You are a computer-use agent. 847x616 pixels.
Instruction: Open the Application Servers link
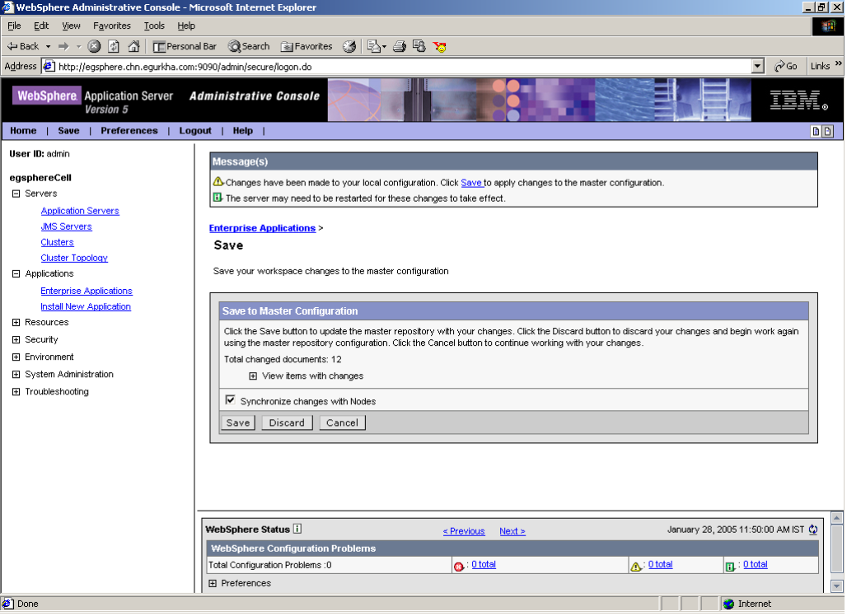[80, 211]
